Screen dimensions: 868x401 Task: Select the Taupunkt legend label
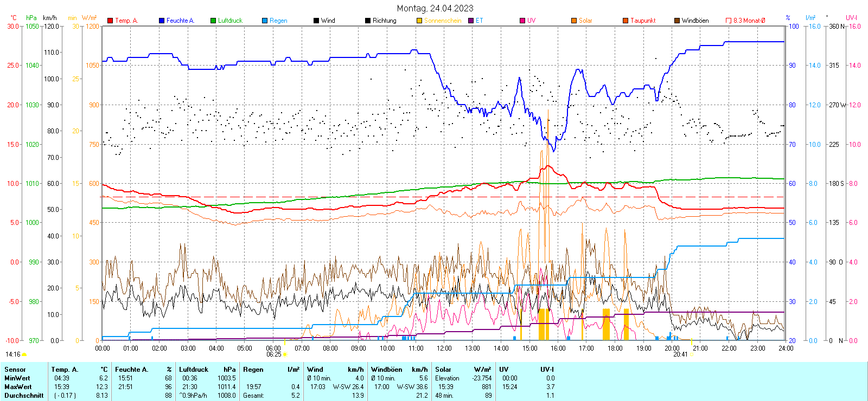click(x=643, y=21)
